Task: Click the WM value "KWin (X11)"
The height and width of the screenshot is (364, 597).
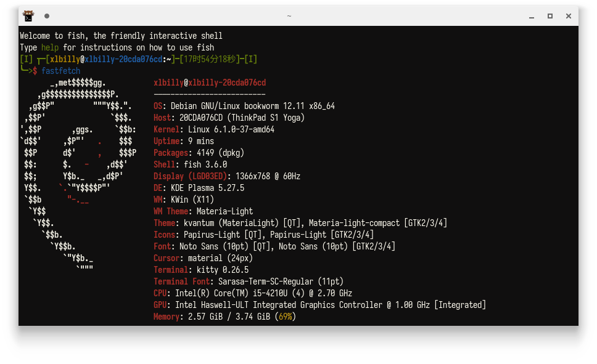Action: [x=192, y=200]
